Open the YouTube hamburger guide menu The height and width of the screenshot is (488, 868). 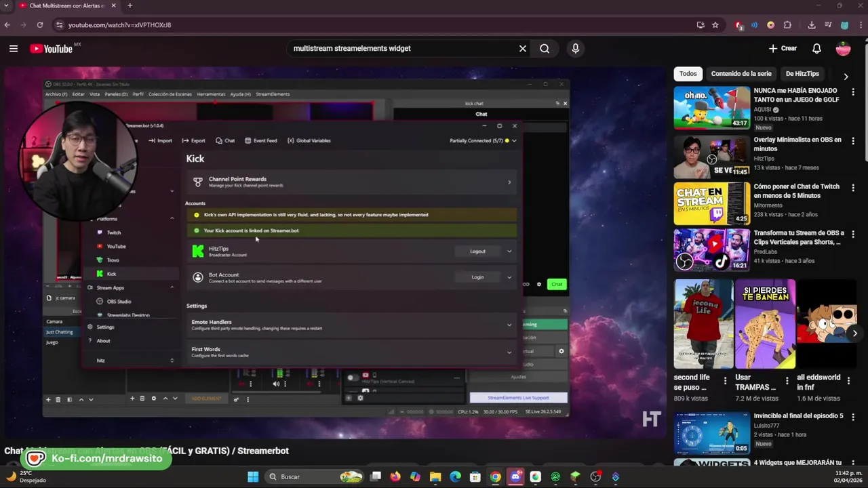14,48
